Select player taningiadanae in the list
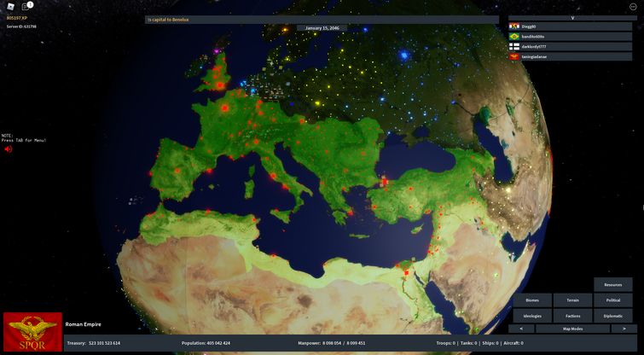The width and height of the screenshot is (644, 355). [577, 57]
